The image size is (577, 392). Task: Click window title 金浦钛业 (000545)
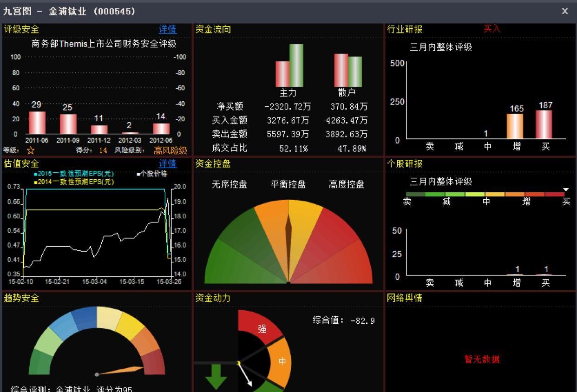92,11
